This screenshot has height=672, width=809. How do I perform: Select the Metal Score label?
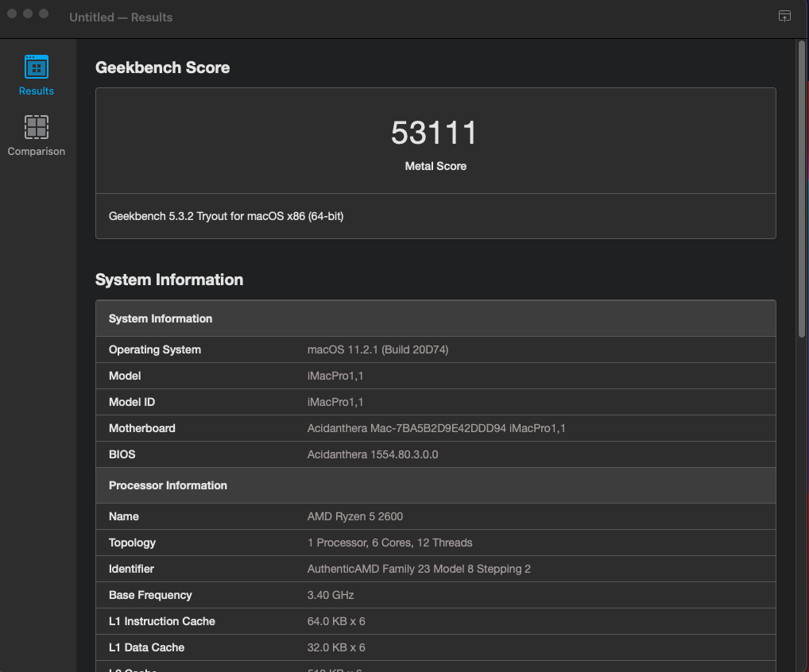(435, 166)
